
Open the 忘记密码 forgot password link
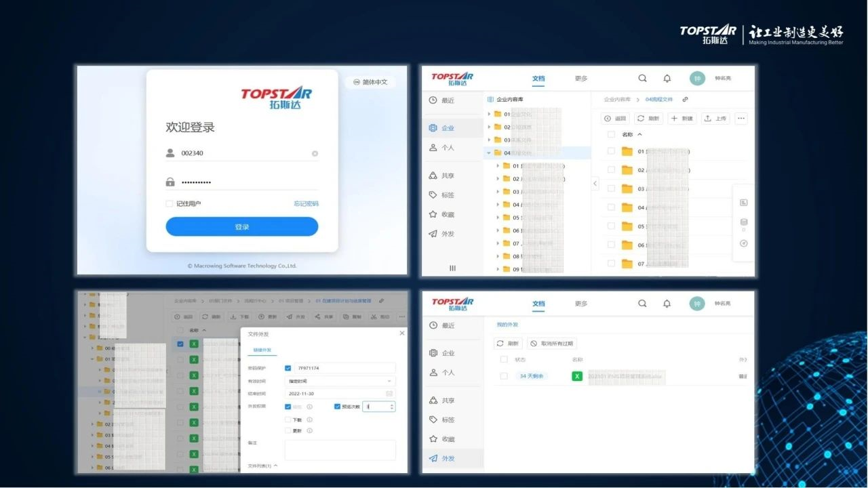point(306,204)
